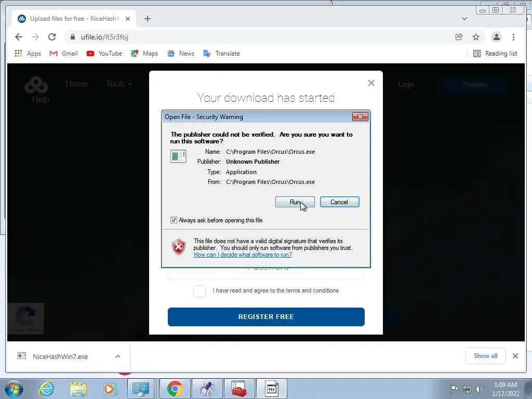Reload the current page
The image size is (532, 399).
[x=52, y=37]
